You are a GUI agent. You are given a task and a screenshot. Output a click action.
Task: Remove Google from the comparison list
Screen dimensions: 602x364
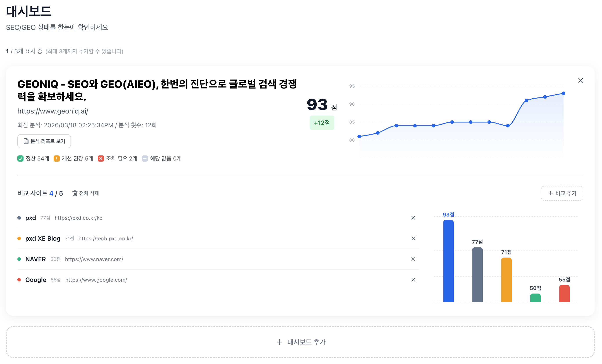(x=413, y=280)
